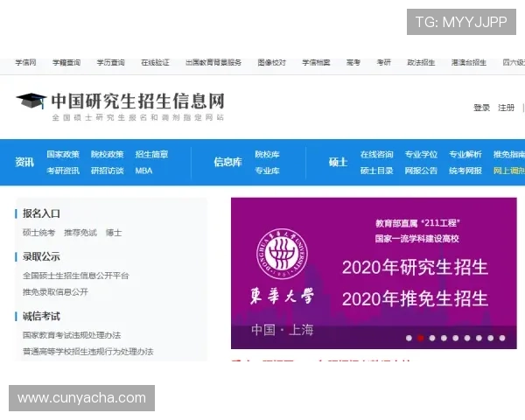Viewport: 525px width, 420px height.
Task: Open 全国硕士生招生信息公开平台 link
Action: 75,276
